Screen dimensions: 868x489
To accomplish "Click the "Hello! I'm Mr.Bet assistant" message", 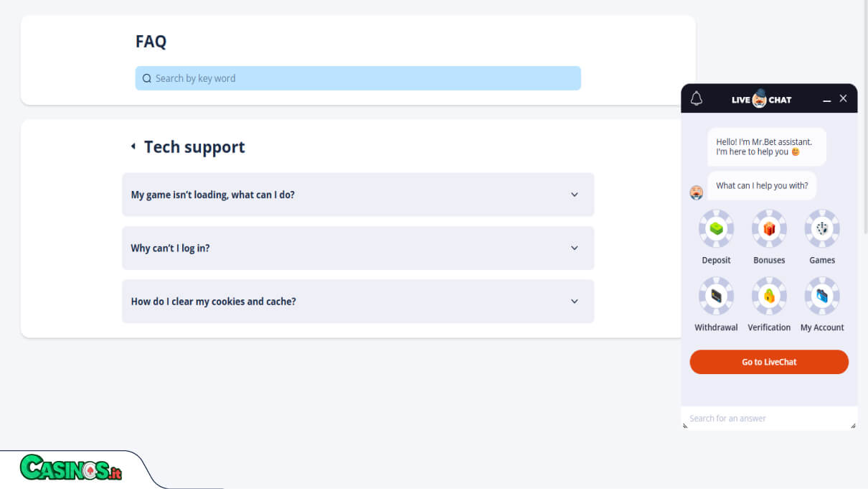I will tap(767, 147).
